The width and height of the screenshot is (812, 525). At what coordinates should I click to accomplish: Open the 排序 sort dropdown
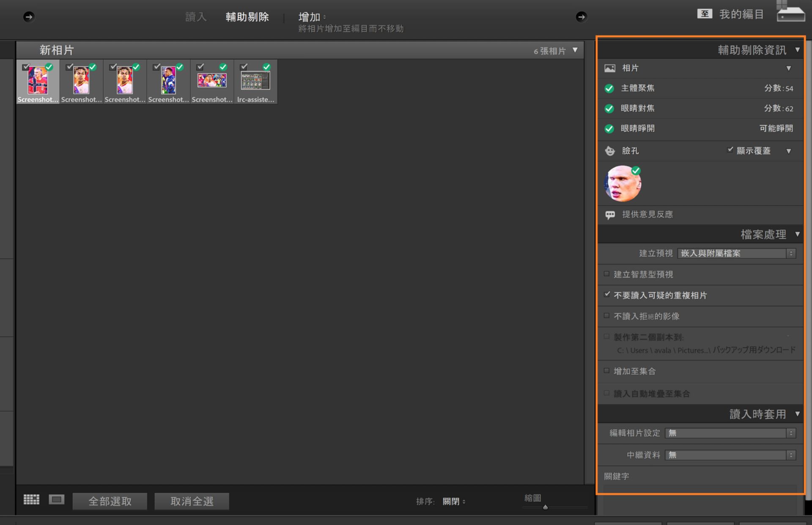(454, 502)
